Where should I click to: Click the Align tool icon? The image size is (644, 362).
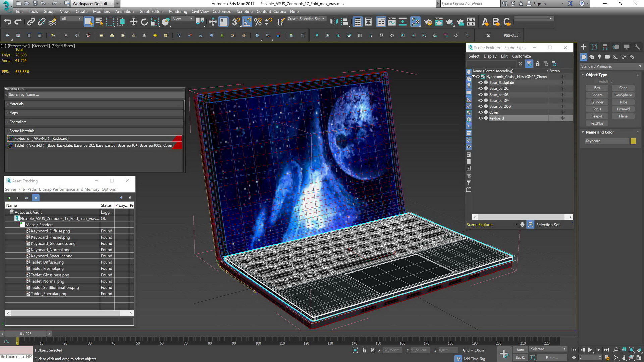click(x=344, y=22)
